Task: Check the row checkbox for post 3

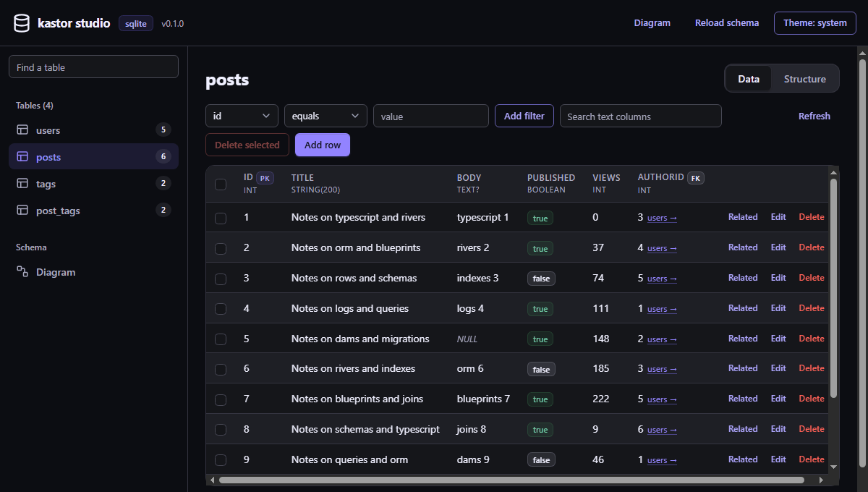Action: pyautogui.click(x=221, y=279)
